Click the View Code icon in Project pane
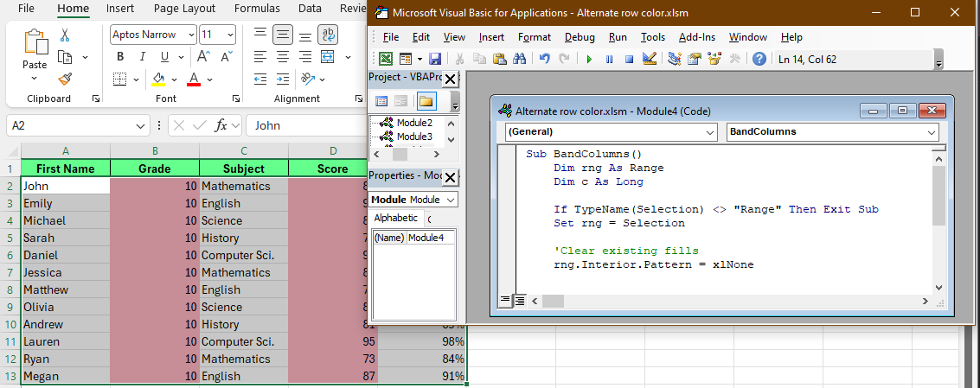This screenshot has width=980, height=388. coord(381,100)
